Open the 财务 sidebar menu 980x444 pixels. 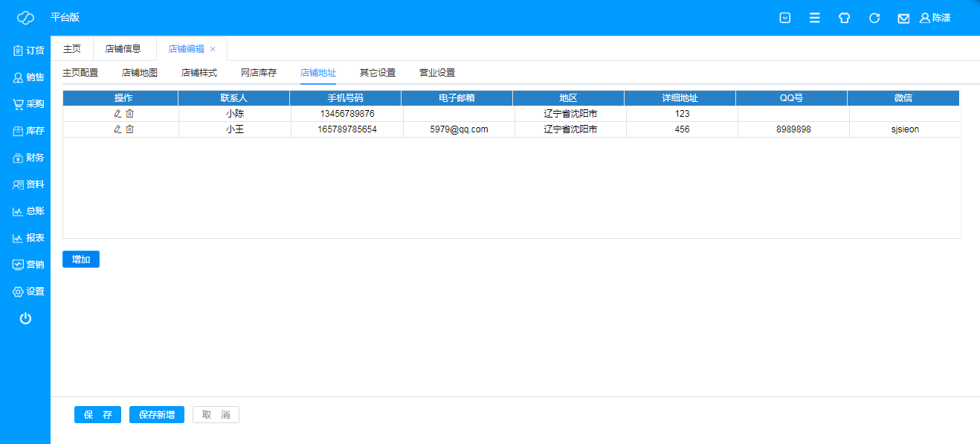(x=28, y=158)
